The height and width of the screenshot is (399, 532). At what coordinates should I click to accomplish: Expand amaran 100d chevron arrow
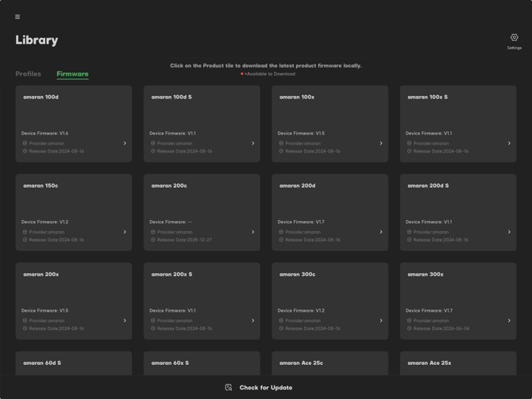click(125, 143)
